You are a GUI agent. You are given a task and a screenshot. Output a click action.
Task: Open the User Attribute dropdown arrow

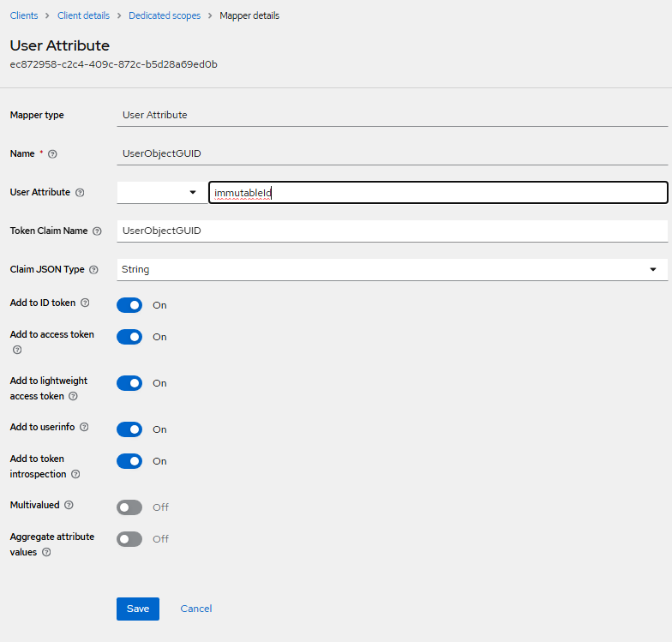coord(192,193)
